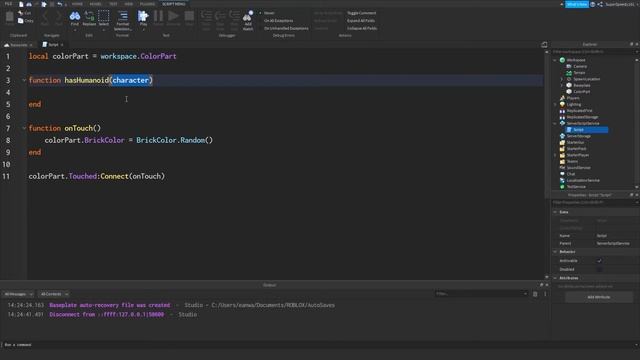Select Workspace in the Explorer
This screenshot has width=640, height=360.
[576, 60]
